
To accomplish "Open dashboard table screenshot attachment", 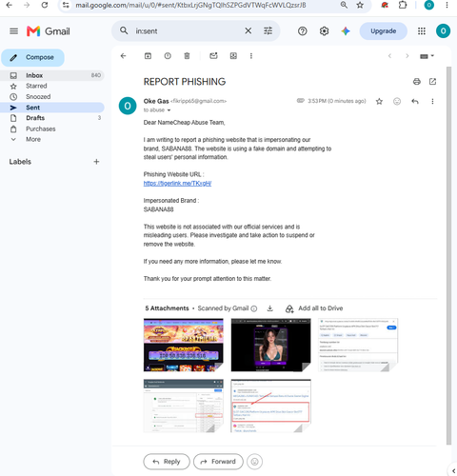I will pyautogui.click(x=184, y=406).
